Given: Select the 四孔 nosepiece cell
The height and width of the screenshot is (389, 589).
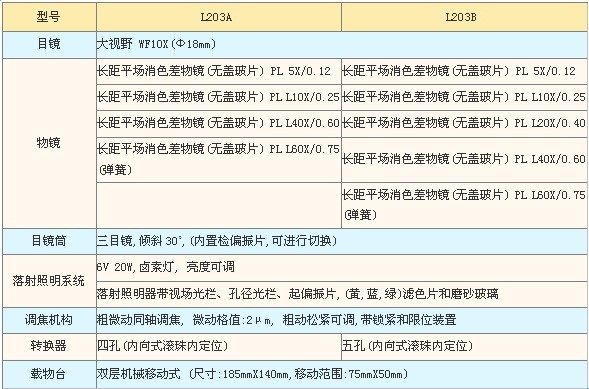Looking at the screenshot, I should [x=219, y=346].
